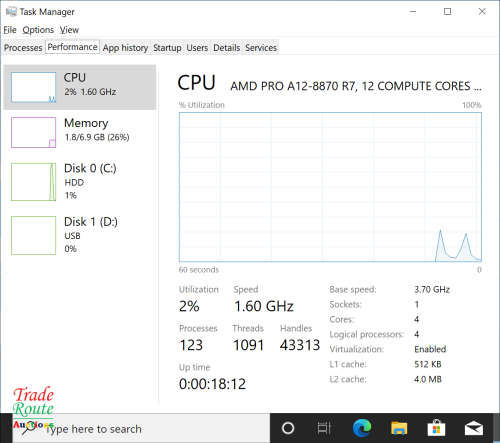Open the File menu

(10, 30)
